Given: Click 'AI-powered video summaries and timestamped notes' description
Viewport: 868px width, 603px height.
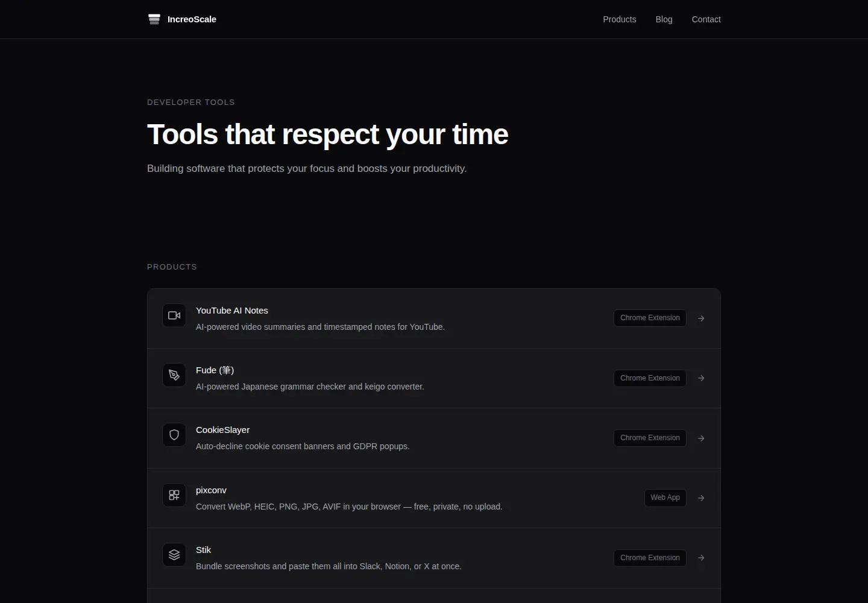Looking at the screenshot, I should (320, 327).
